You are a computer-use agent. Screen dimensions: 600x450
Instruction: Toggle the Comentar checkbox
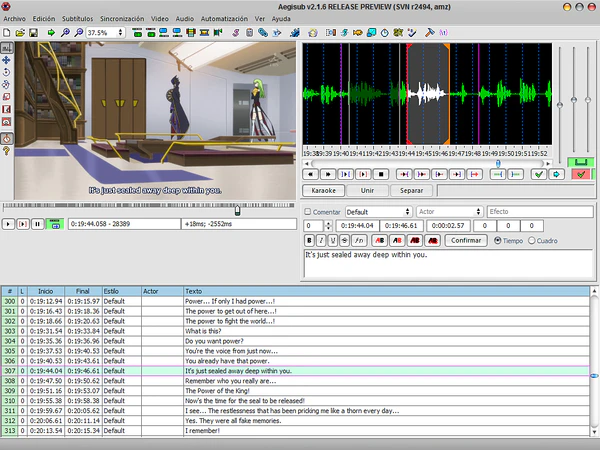(308, 212)
